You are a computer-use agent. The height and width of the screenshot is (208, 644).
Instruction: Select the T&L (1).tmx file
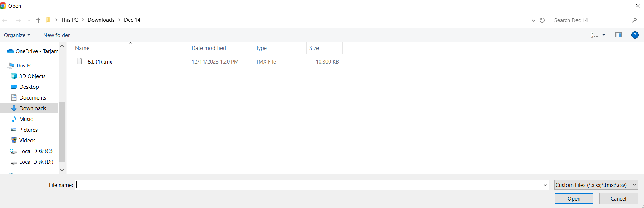[x=98, y=62]
